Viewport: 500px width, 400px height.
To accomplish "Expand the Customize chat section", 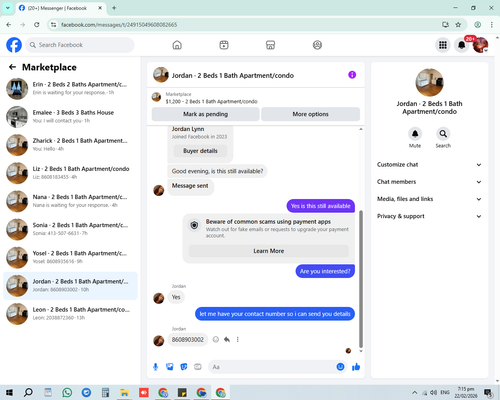I will coord(429,165).
